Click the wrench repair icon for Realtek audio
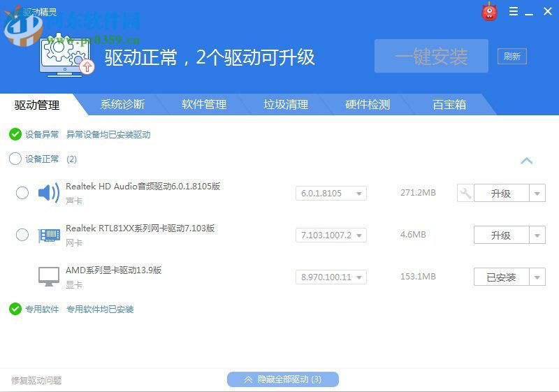 [x=465, y=193]
